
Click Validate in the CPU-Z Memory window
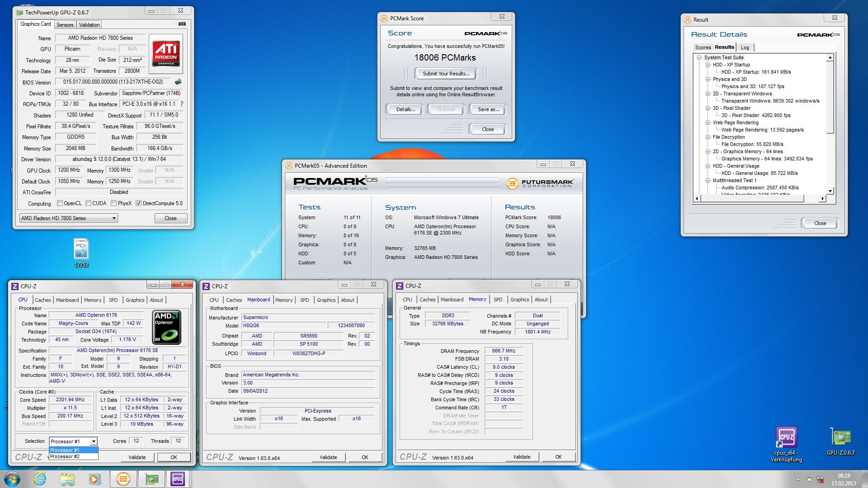[x=522, y=457]
